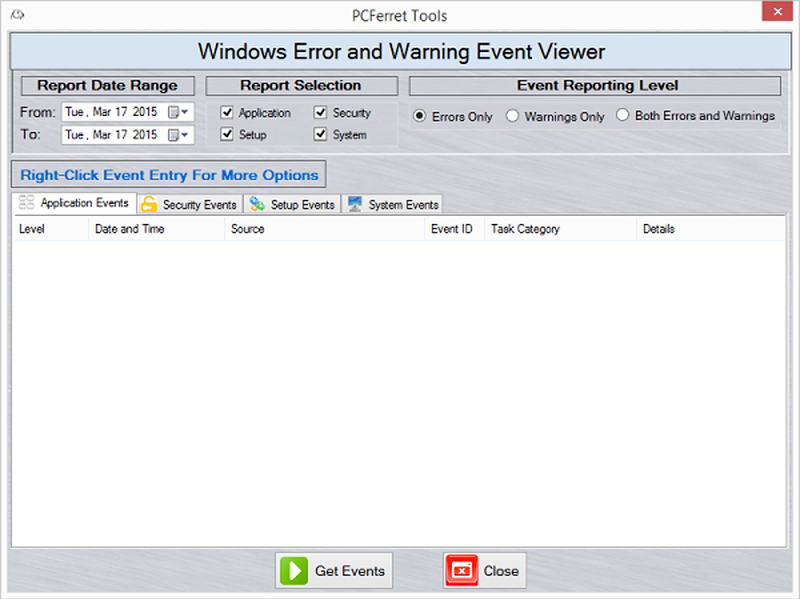800x599 pixels.
Task: Click the PCFerret app icon in title bar
Action: pyautogui.click(x=18, y=15)
